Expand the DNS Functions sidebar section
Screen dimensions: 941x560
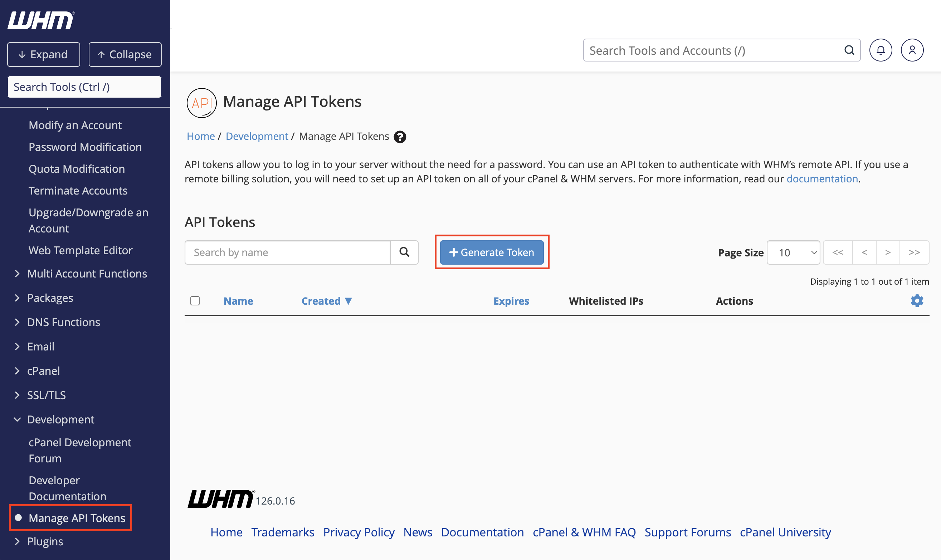pyautogui.click(x=63, y=322)
